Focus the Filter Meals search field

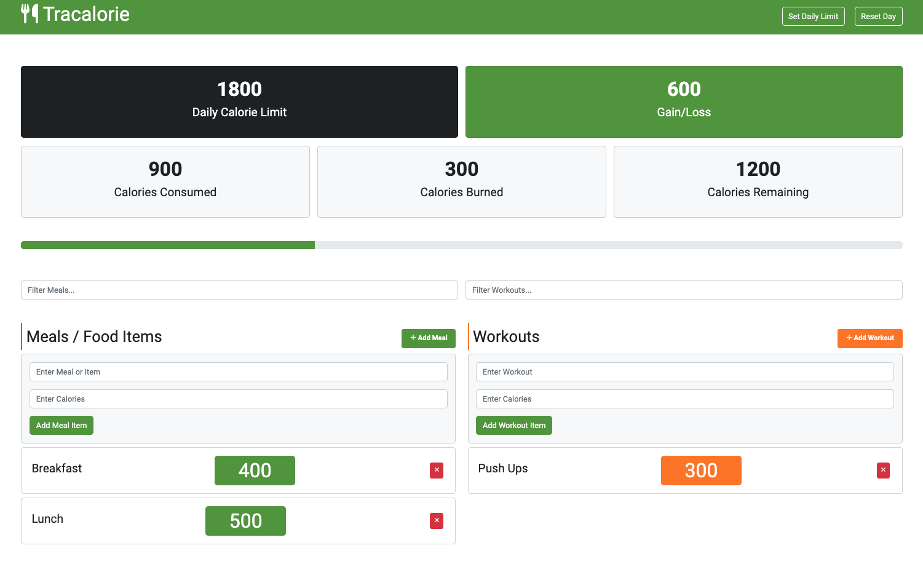[x=239, y=290]
